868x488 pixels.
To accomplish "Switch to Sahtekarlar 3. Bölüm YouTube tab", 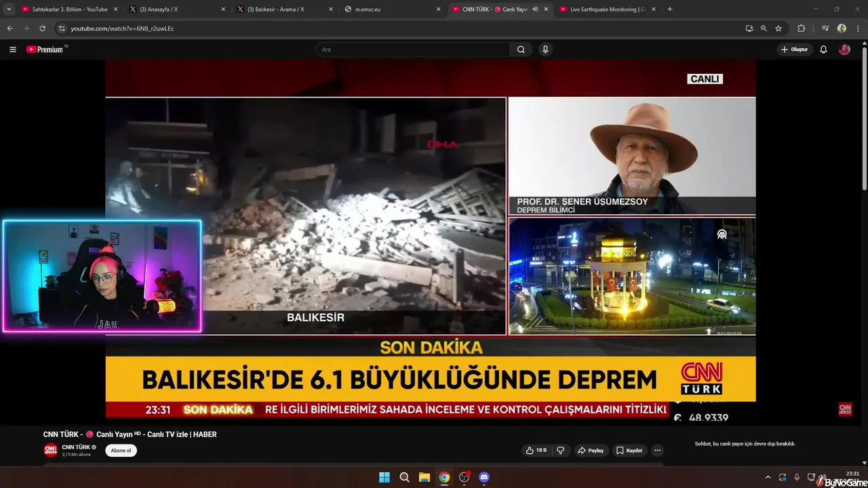I will tap(70, 9).
